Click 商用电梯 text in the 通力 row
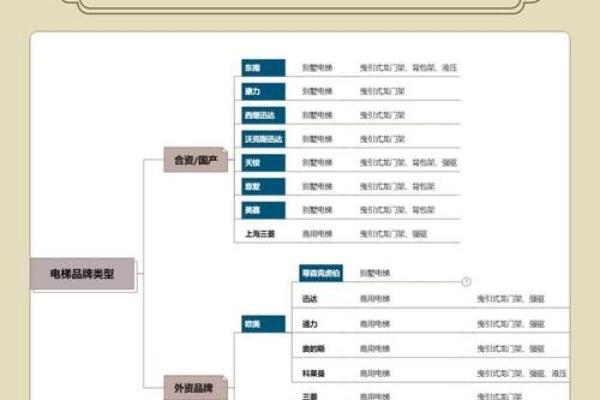This screenshot has height=400, width=600. pos(375,324)
